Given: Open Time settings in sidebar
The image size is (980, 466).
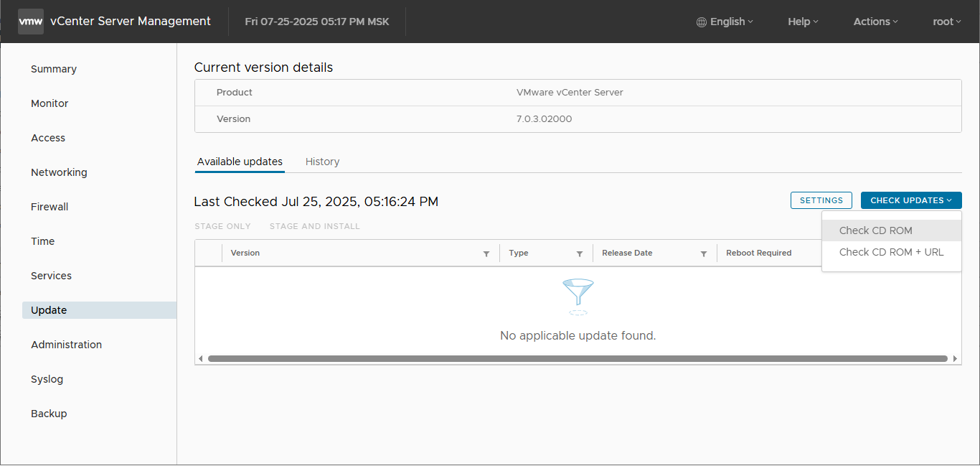Looking at the screenshot, I should coord(43,241).
